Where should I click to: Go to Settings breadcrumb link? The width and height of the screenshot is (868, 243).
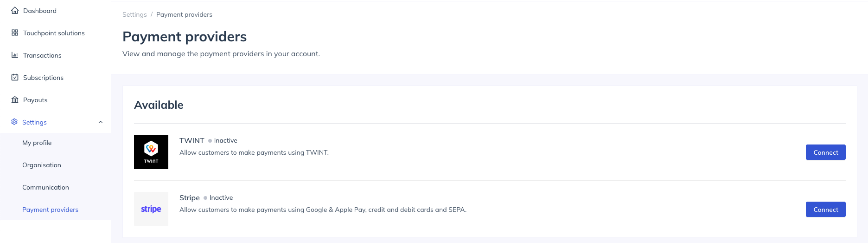click(134, 14)
